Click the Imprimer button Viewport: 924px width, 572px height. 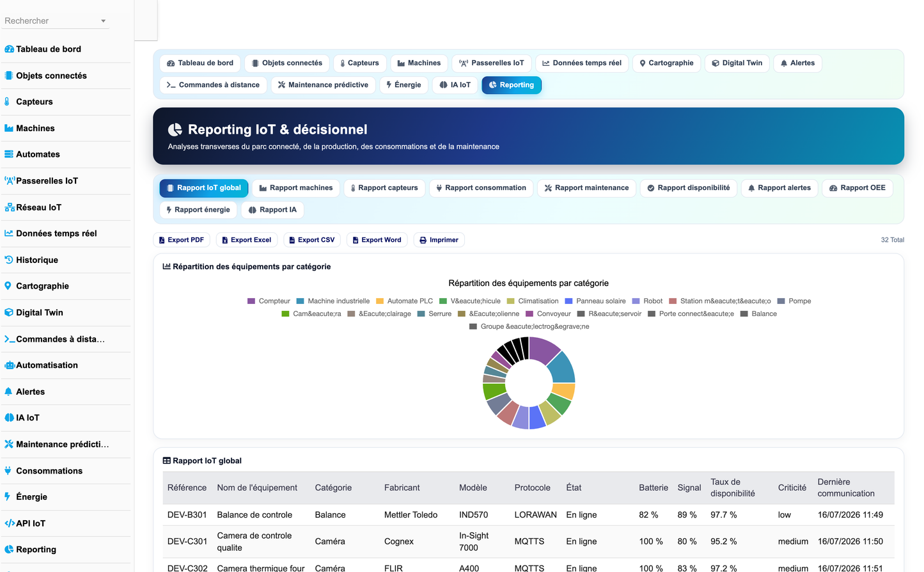(439, 240)
